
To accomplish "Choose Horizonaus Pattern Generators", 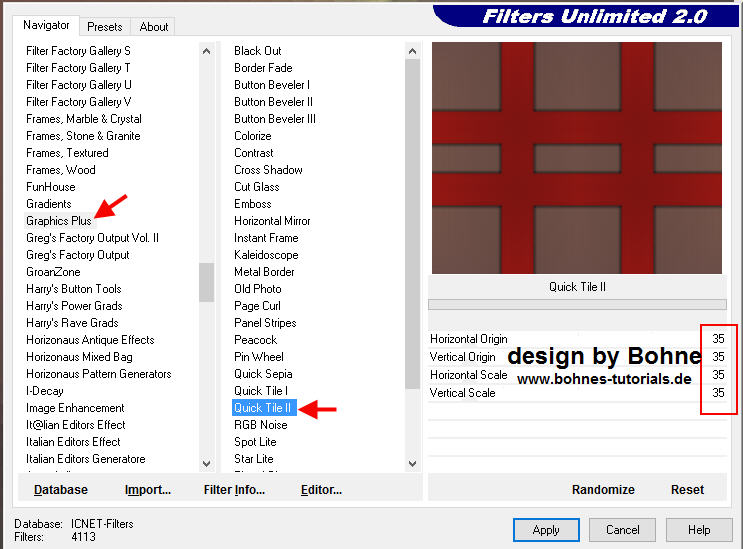I will 99,374.
